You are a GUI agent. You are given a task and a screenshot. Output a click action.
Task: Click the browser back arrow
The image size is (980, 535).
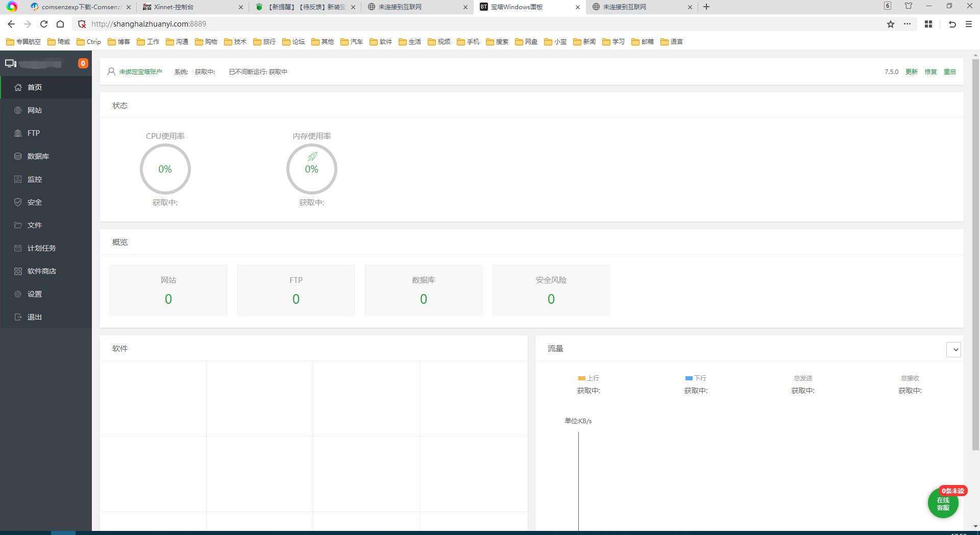[11, 24]
